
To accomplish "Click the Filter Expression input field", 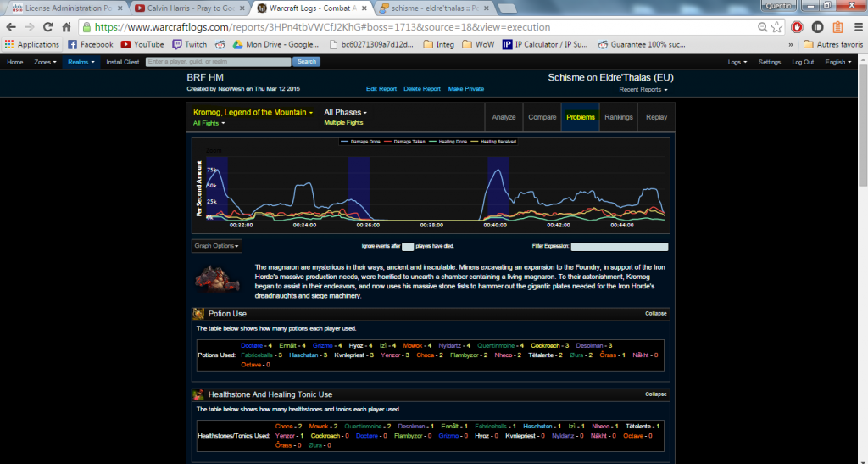I will [620, 246].
